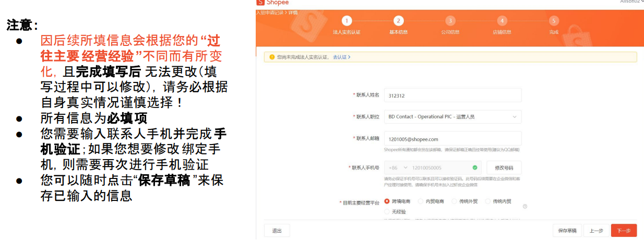
Task: Click 上一步 button
Action: click(x=596, y=231)
